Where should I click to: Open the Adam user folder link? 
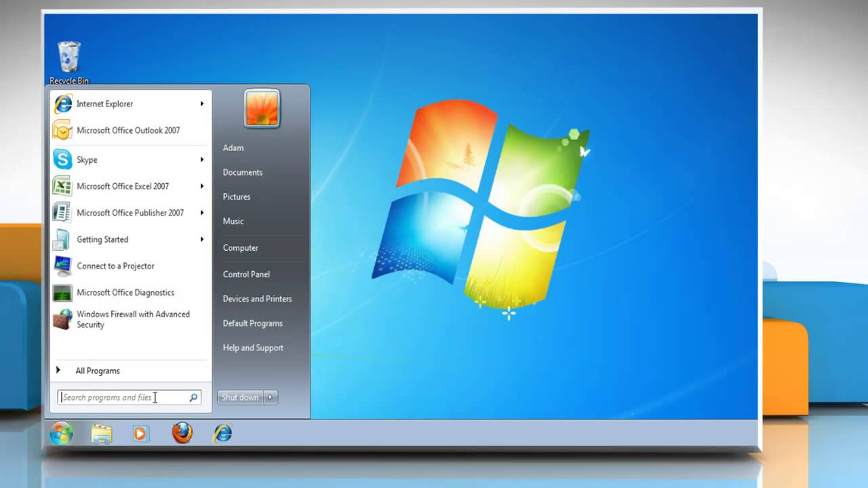tap(233, 148)
